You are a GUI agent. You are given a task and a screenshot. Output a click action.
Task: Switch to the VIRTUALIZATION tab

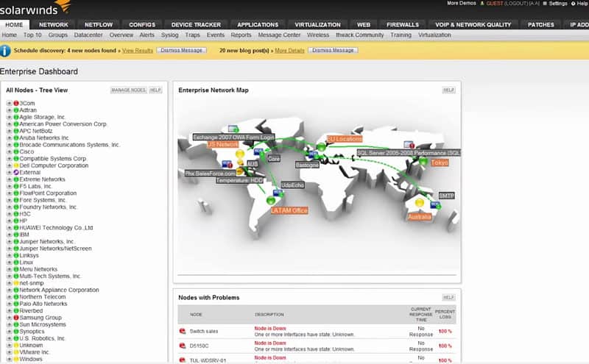(x=317, y=25)
